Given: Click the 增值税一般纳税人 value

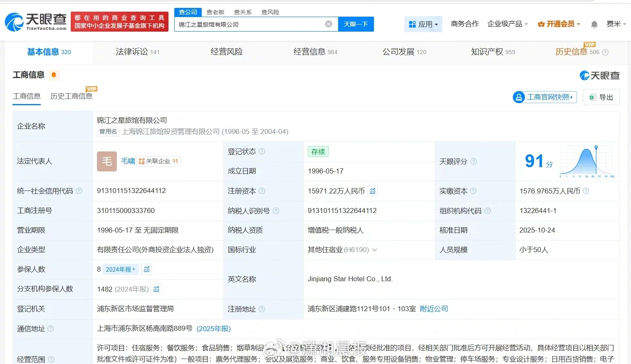Looking at the screenshot, I should (x=336, y=230).
